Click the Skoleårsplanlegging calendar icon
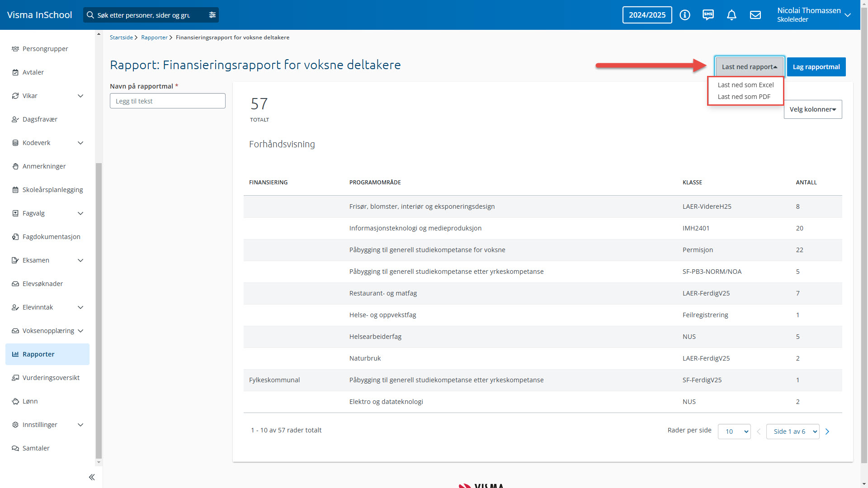Viewport: 868px width, 488px height. tap(15, 190)
